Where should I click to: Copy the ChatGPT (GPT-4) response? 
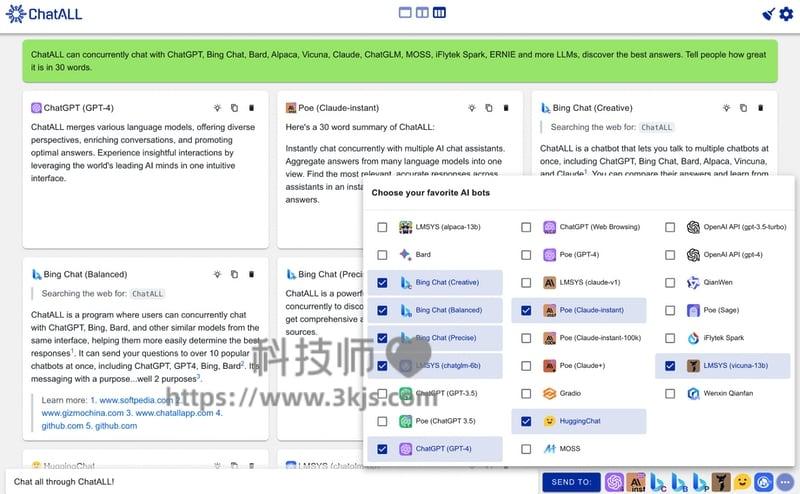[x=234, y=108]
